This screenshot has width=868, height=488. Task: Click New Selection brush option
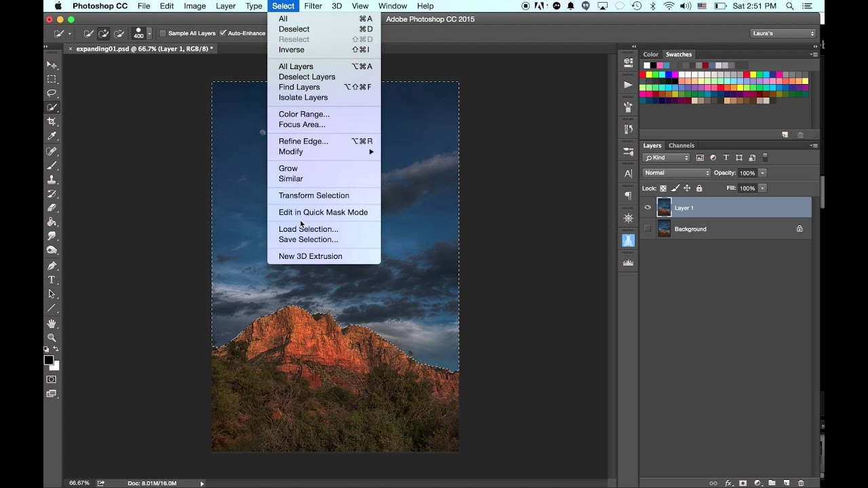pos(88,33)
